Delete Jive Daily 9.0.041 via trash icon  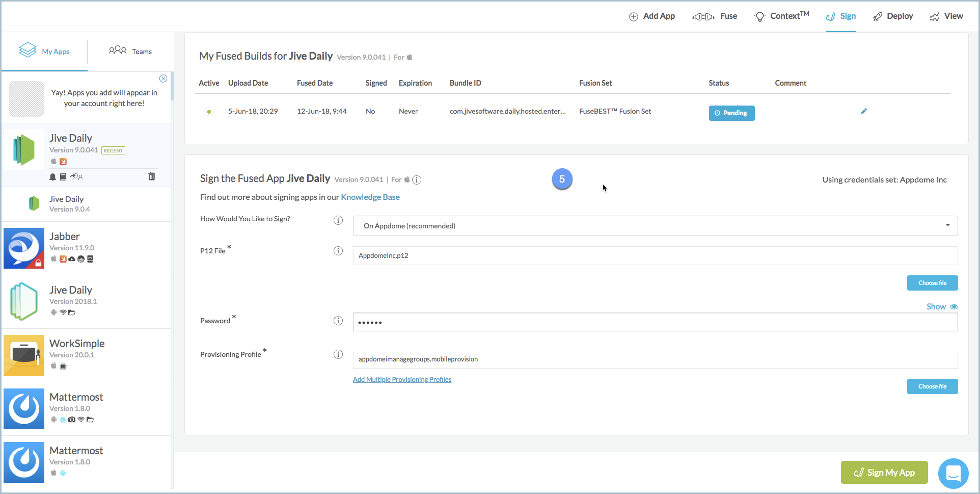(152, 176)
